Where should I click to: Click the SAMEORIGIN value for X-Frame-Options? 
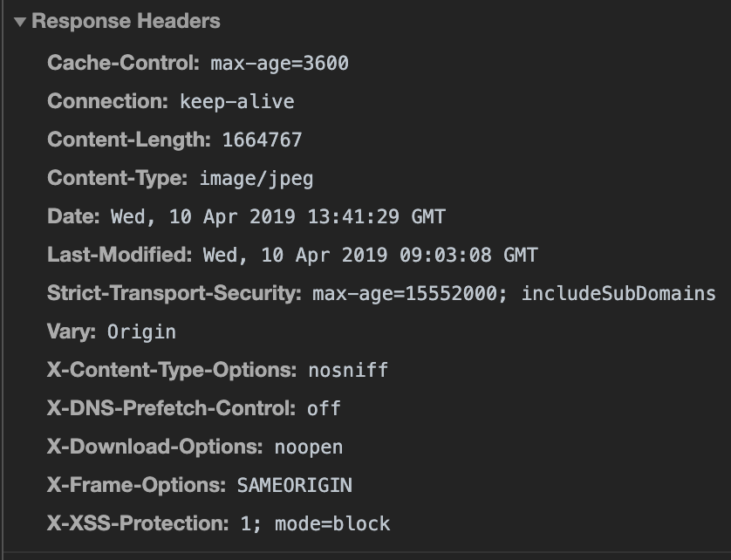pos(295,485)
